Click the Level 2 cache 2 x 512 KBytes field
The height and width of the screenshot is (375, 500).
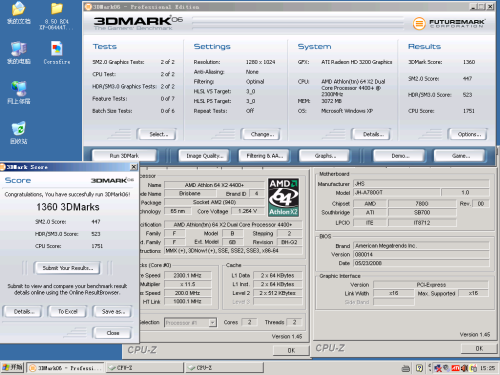tap(278, 293)
